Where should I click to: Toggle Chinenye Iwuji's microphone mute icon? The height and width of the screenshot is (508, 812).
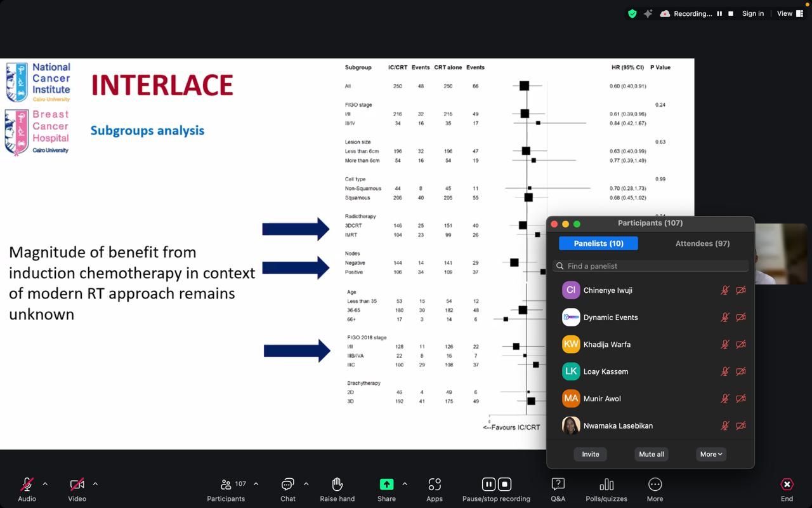coord(724,290)
